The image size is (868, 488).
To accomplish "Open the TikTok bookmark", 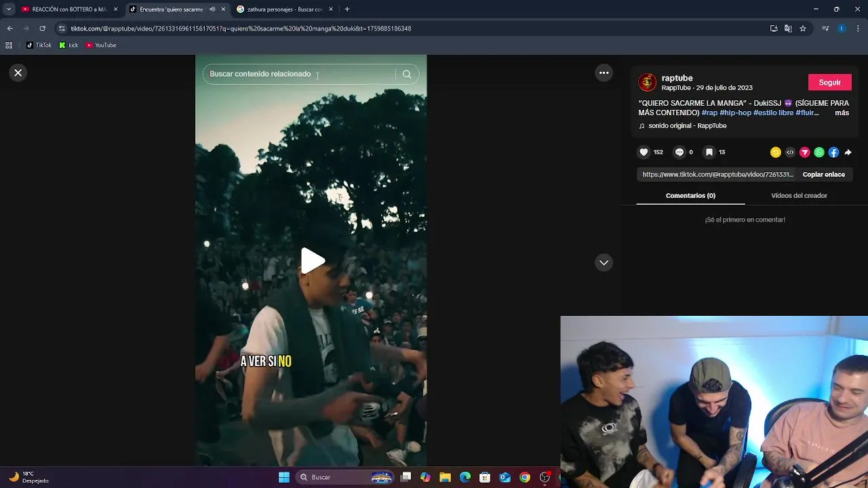I will coord(39,45).
